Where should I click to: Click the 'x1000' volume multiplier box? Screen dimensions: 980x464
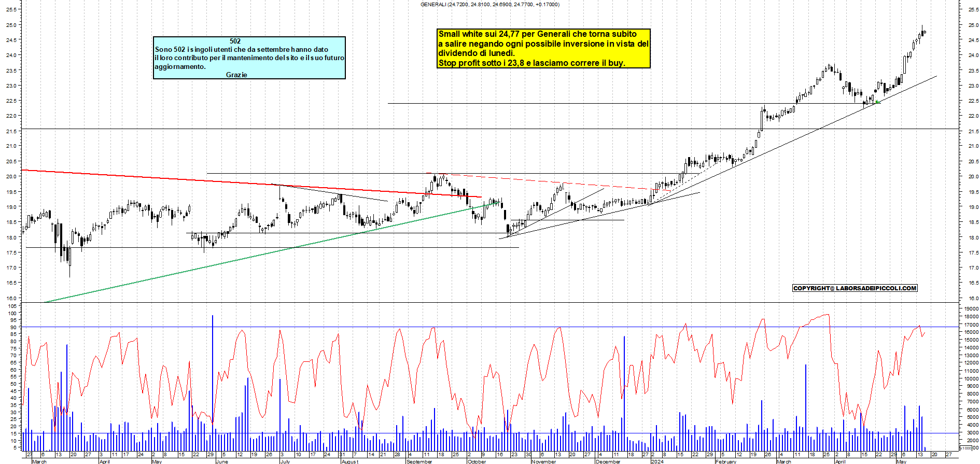[966, 448]
